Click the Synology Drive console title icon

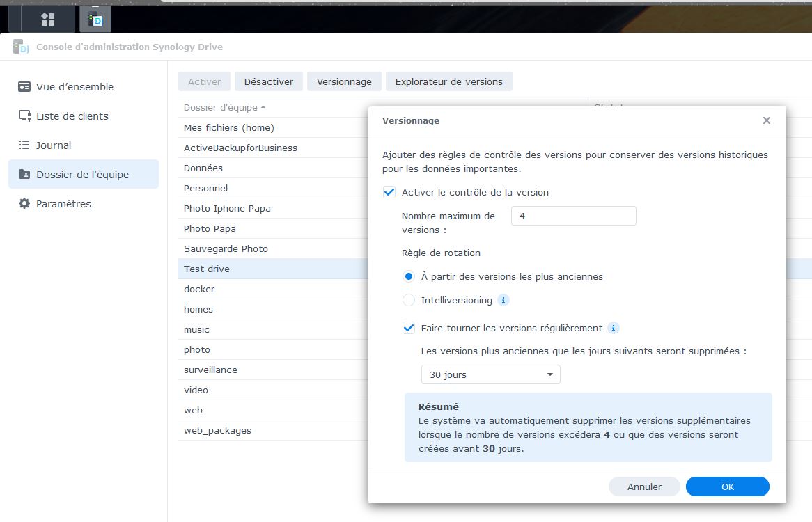[x=21, y=47]
